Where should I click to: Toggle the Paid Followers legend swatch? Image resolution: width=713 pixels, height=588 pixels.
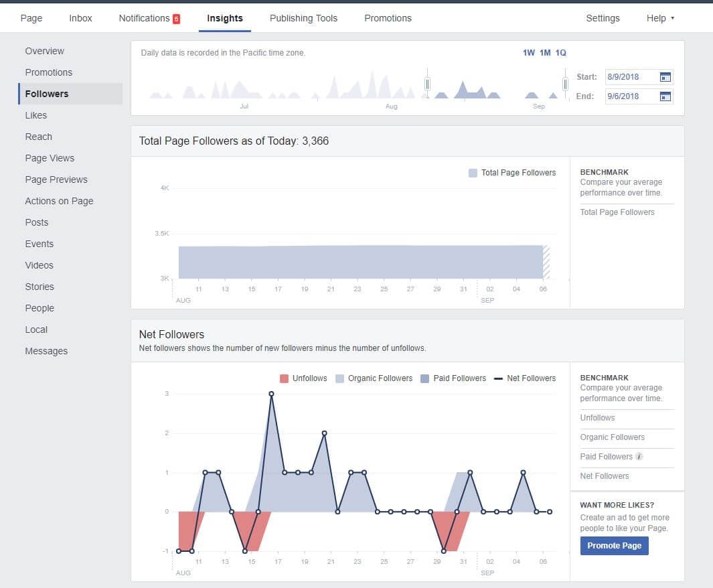[424, 378]
